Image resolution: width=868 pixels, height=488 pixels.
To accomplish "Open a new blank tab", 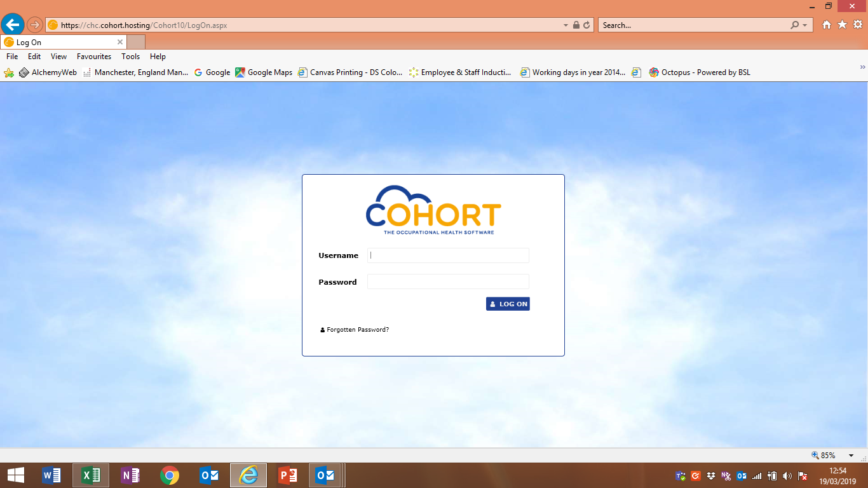I will [x=136, y=43].
